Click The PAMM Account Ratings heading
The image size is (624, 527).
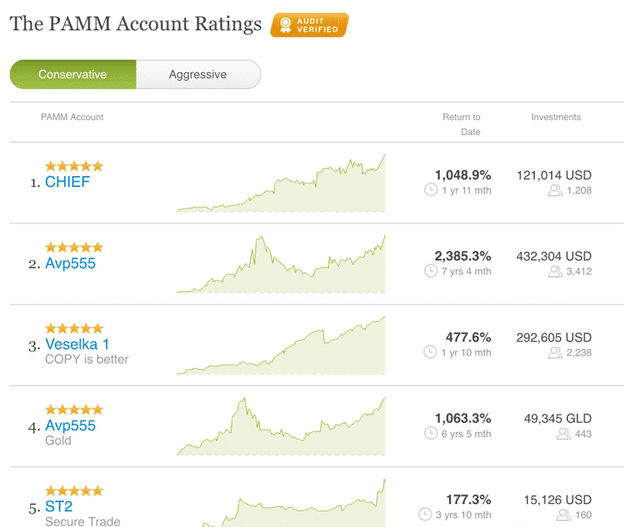click(135, 24)
